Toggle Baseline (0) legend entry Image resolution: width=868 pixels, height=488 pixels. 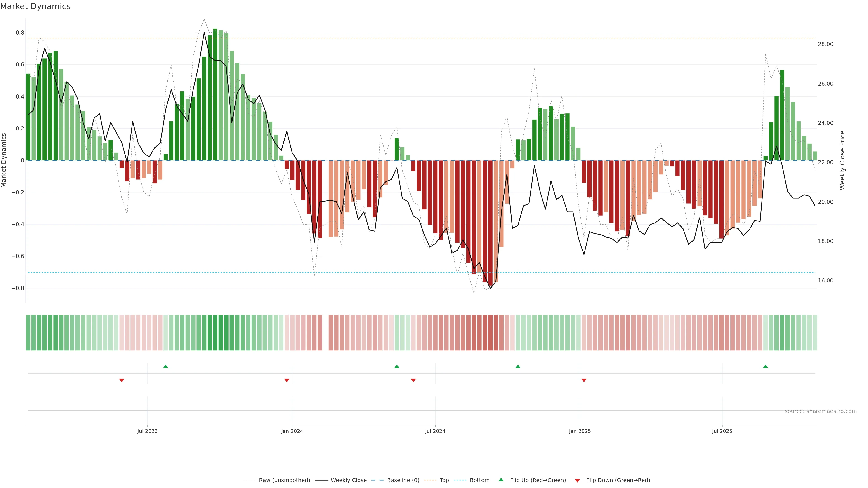tap(403, 480)
